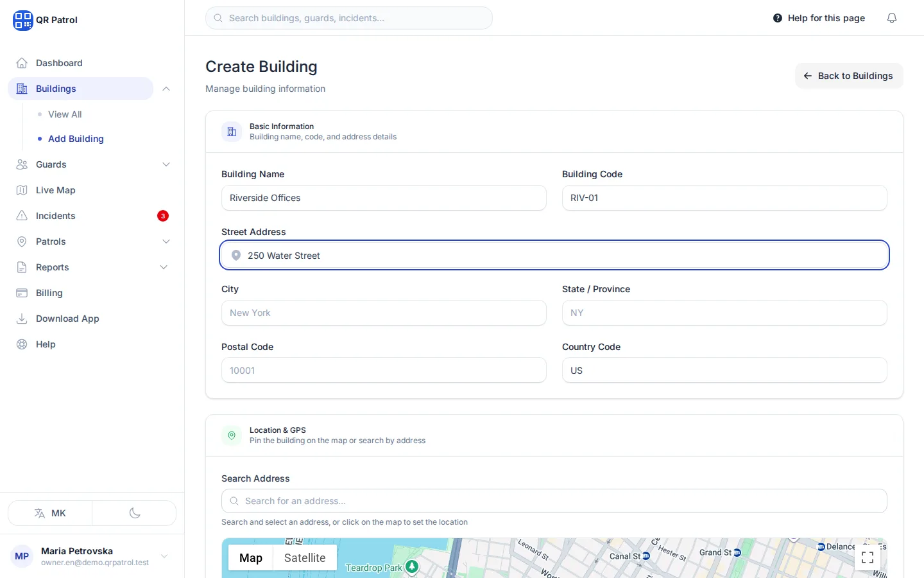Click the notification bell icon
This screenshot has height=578, width=924.
pos(892,18)
